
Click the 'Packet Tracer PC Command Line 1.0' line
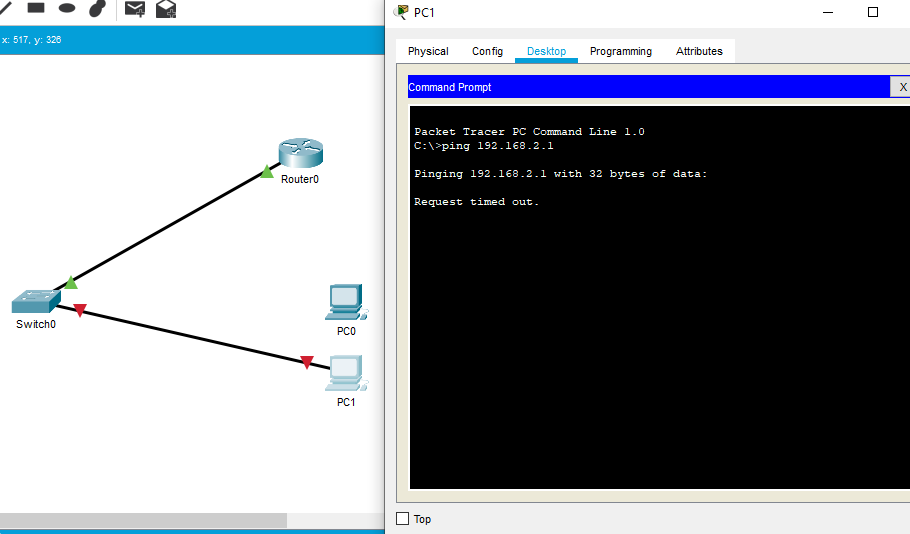pyautogui.click(x=529, y=132)
